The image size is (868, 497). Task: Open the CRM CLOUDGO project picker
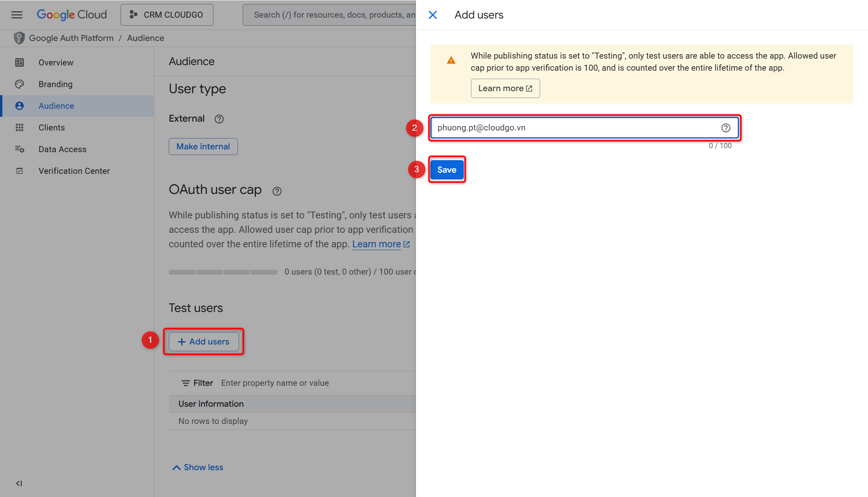click(x=166, y=14)
